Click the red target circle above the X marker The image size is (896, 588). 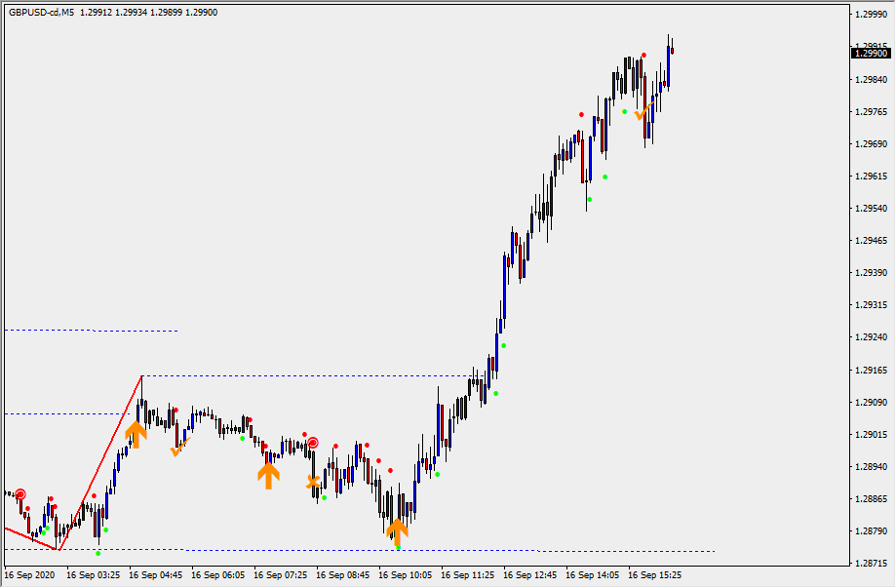click(x=313, y=443)
